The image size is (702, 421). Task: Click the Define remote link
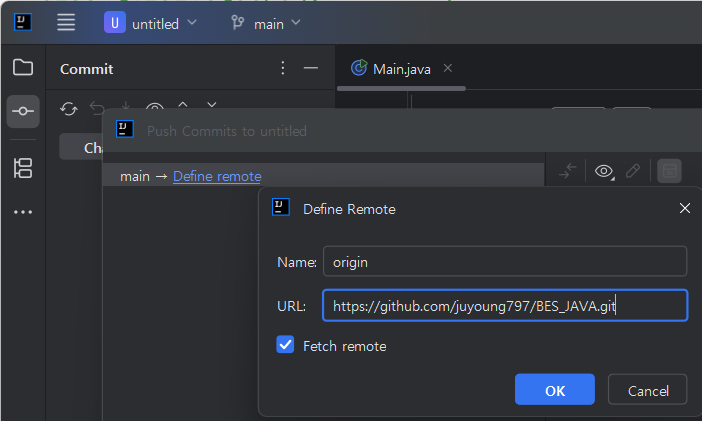pos(217,176)
